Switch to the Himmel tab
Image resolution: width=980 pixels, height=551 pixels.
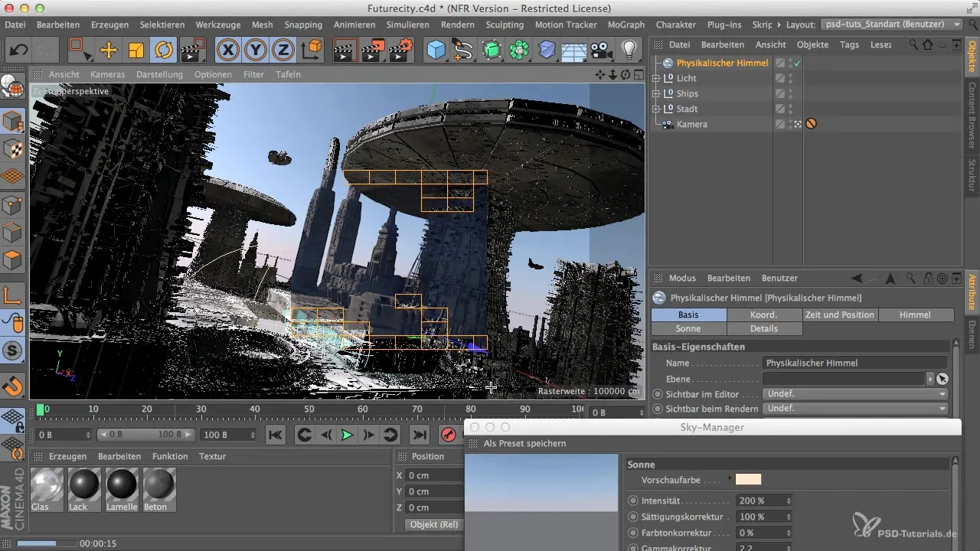click(916, 315)
